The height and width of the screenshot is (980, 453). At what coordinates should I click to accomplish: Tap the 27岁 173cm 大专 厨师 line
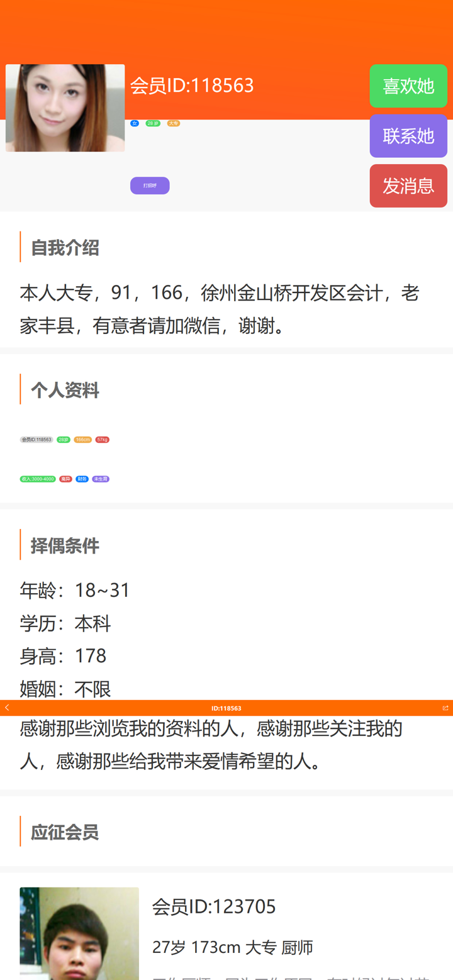pyautogui.click(x=233, y=947)
